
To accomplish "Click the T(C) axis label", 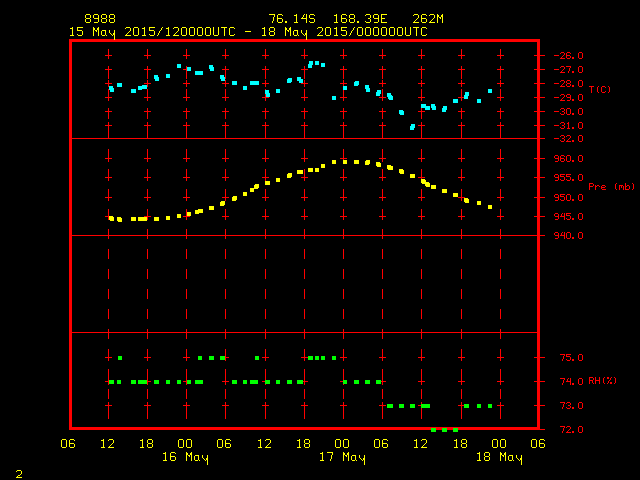I will [x=600, y=89].
